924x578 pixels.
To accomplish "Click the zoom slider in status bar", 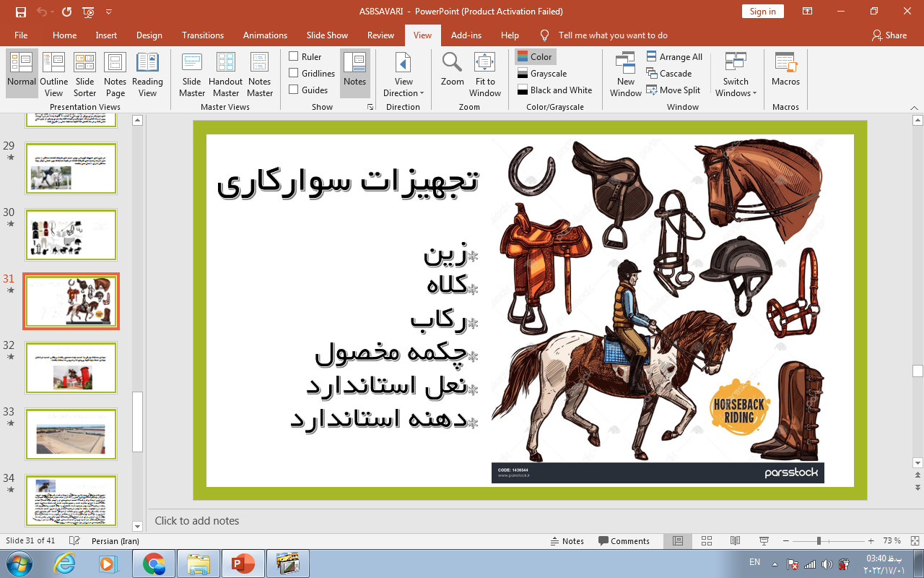I will pyautogui.click(x=819, y=540).
